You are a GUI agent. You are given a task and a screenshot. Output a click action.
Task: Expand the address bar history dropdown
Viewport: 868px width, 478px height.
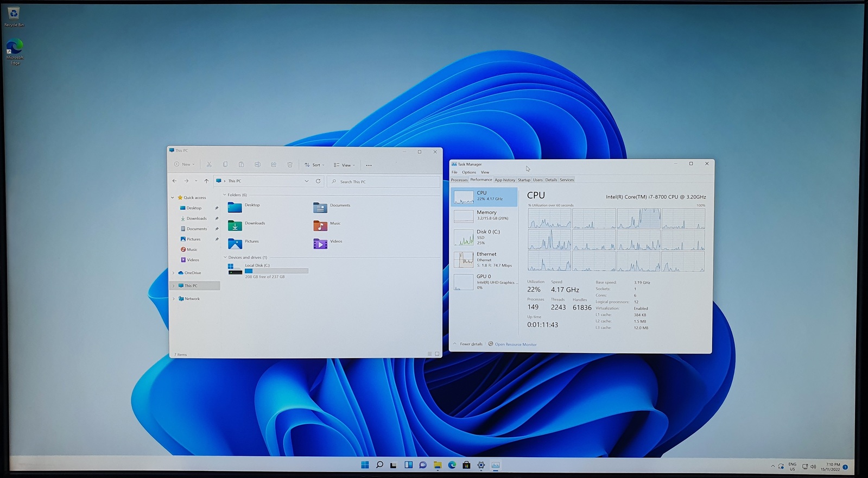307,181
